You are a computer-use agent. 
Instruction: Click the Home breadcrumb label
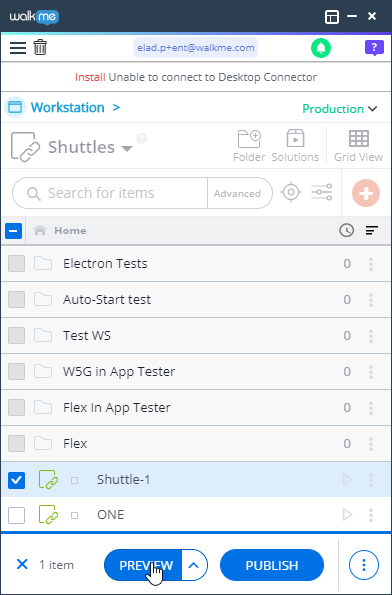[70, 230]
